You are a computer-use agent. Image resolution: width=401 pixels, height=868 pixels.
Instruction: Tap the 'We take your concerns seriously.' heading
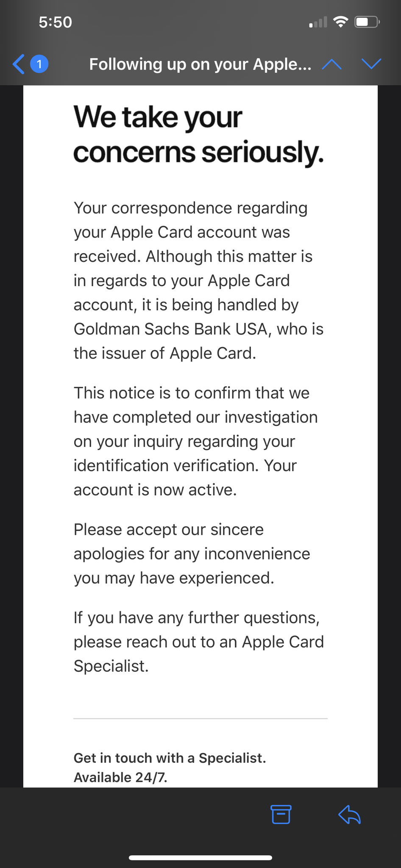[199, 134]
